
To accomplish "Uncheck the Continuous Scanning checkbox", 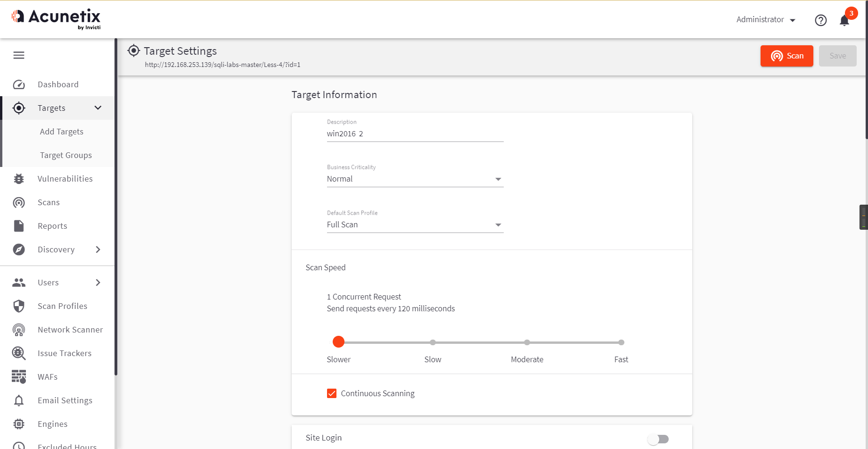I will point(332,393).
